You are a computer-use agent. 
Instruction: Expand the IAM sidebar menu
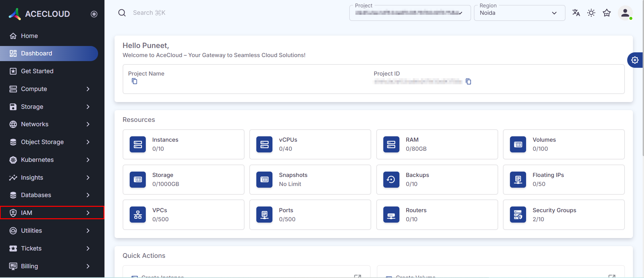[x=52, y=213]
